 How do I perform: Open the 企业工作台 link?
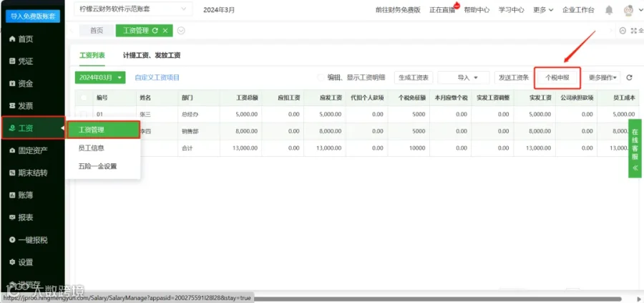[x=578, y=10]
